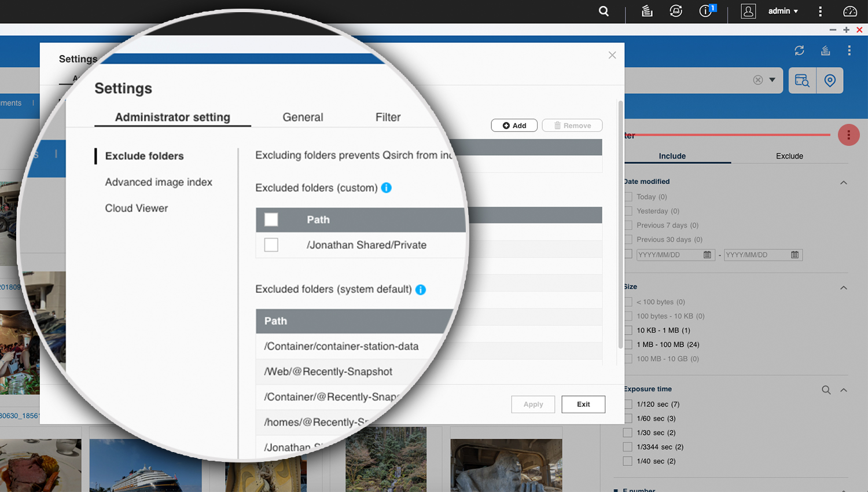Switch to the General tab in Settings
Viewport: 868px width, 492px height.
pos(303,117)
